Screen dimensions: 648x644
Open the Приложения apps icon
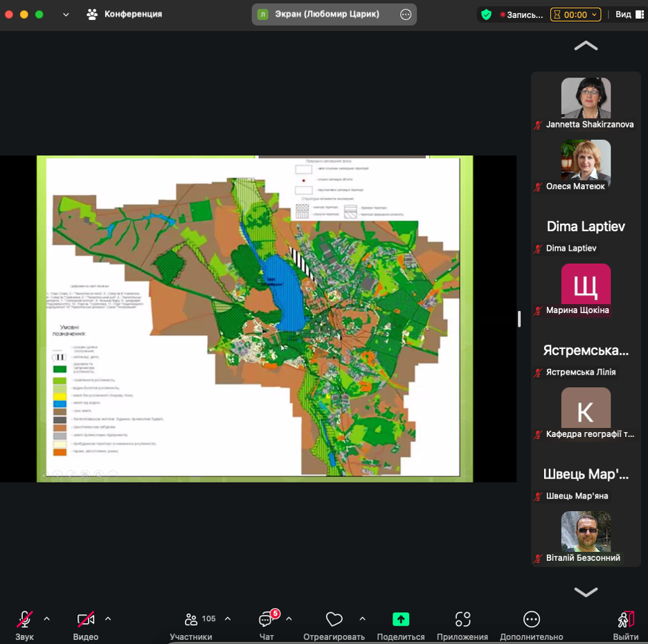462,619
